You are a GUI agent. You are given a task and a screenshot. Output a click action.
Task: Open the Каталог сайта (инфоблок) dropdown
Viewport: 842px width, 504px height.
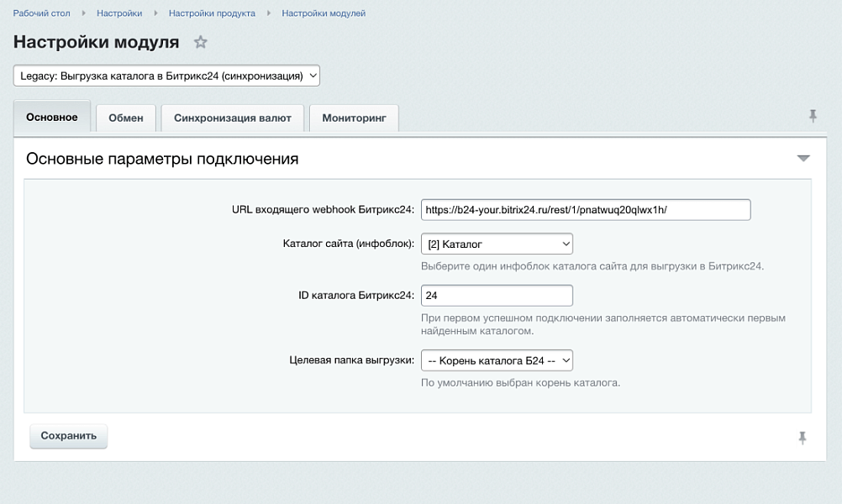tap(497, 244)
